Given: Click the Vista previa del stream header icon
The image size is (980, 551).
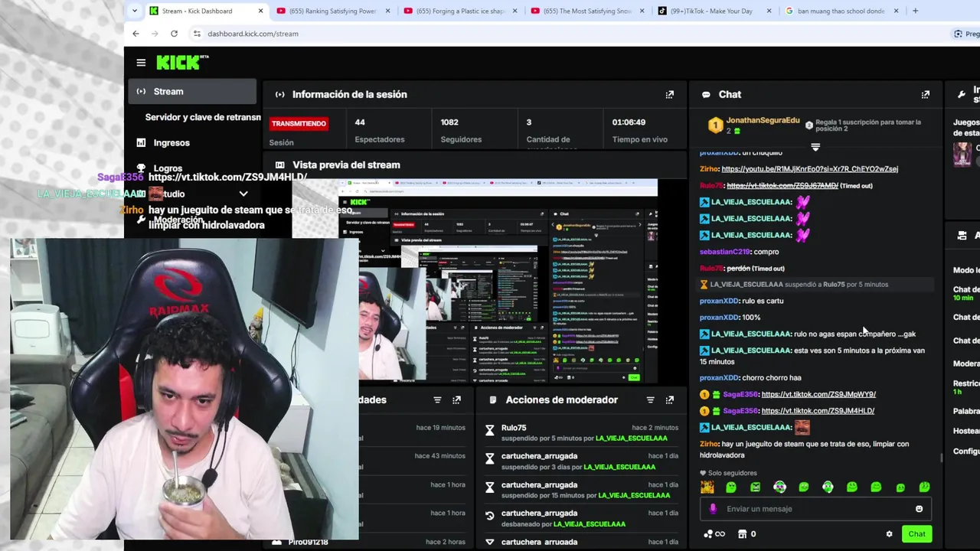Looking at the screenshot, I should click(x=279, y=165).
